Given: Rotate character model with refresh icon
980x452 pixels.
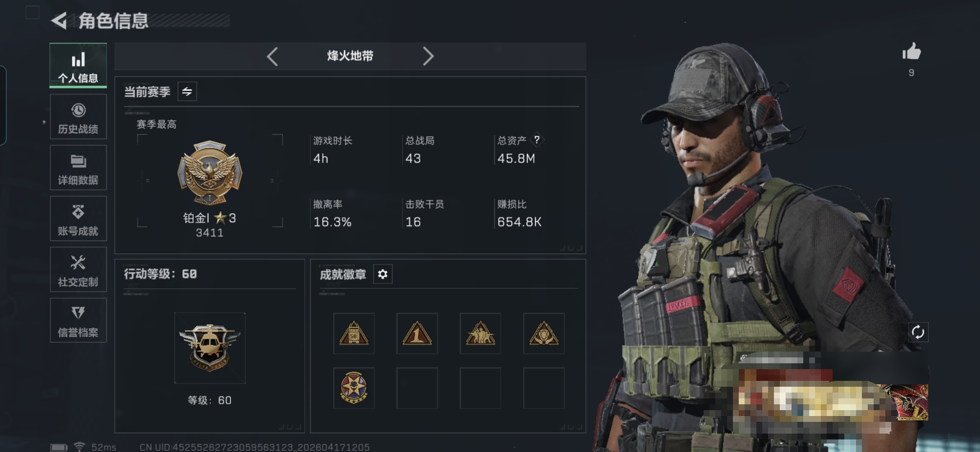Looking at the screenshot, I should point(918,332).
